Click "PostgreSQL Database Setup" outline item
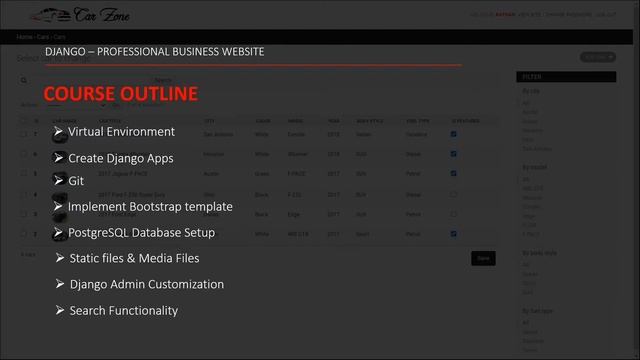Screen dimensions: 640x360 [x=142, y=233]
